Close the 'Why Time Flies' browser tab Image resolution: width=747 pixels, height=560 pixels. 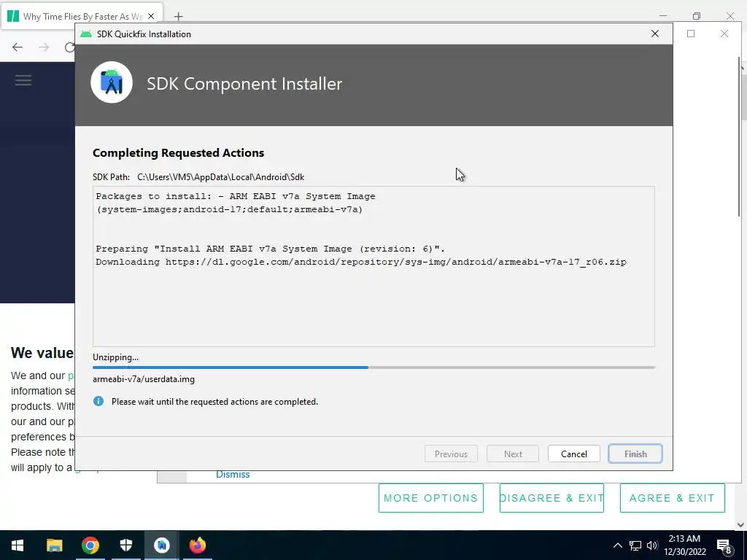pos(151,16)
